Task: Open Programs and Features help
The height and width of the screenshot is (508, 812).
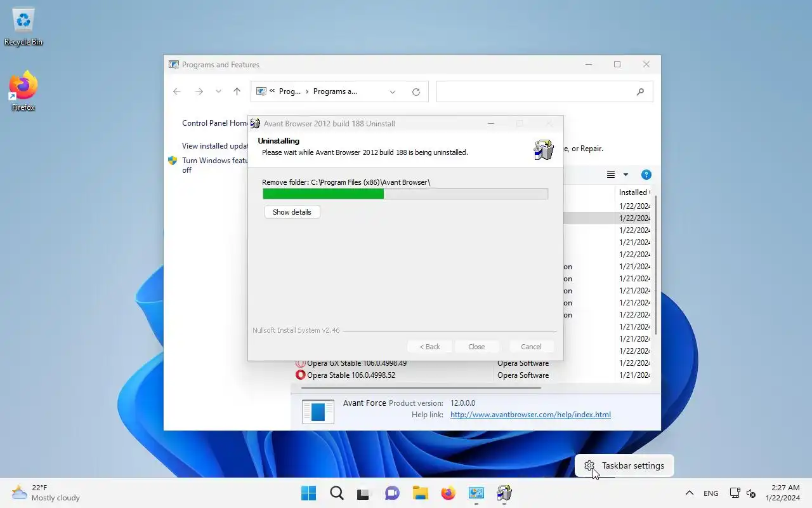Action: point(646,175)
